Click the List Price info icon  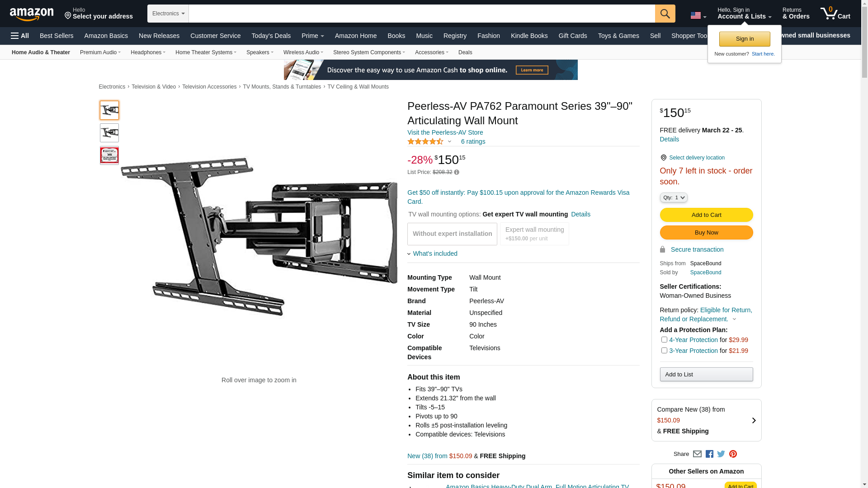point(457,172)
